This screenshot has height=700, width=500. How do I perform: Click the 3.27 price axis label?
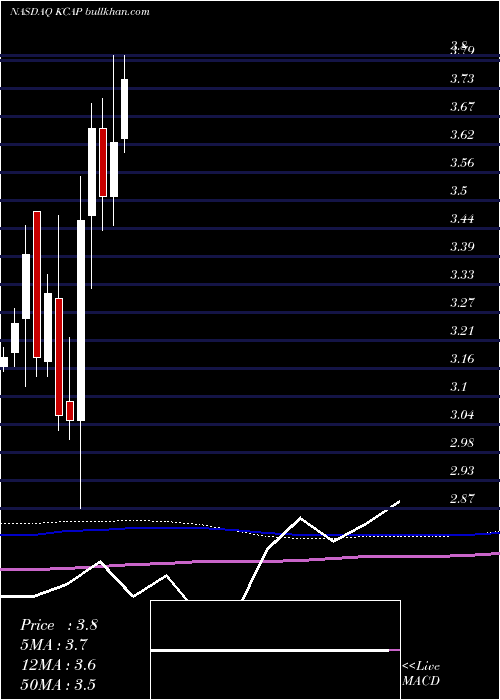462,303
